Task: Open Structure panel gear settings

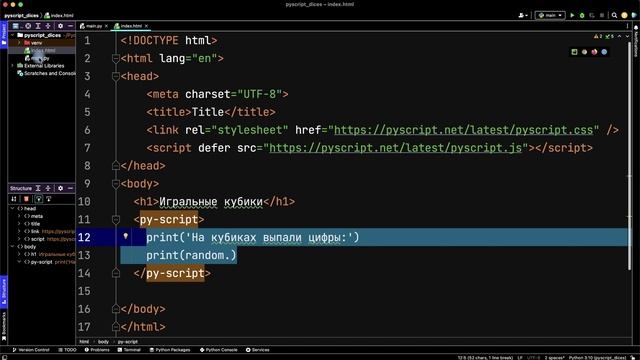Action: [x=60, y=188]
